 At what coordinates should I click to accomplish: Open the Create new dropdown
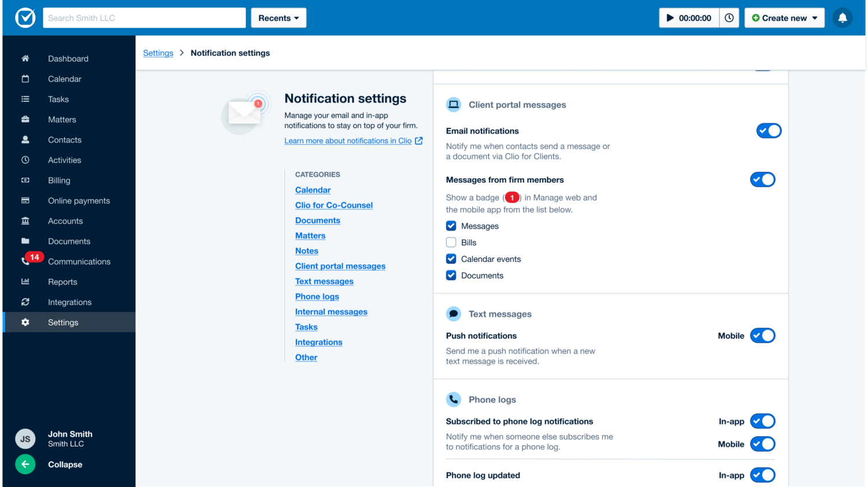tap(784, 18)
